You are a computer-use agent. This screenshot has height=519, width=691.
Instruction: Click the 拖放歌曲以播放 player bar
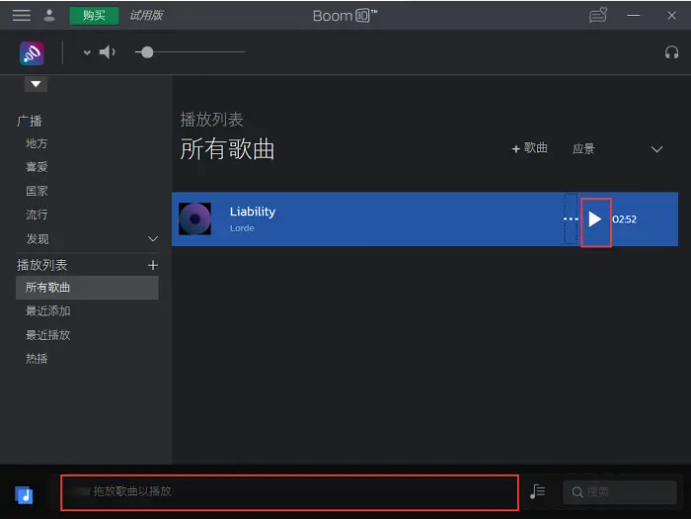tap(290, 492)
